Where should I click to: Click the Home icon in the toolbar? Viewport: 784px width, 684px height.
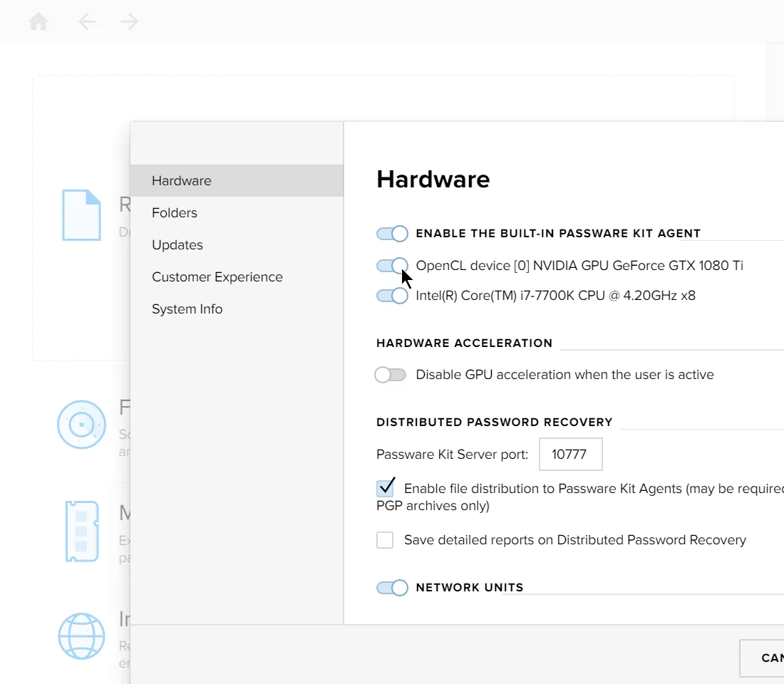[x=38, y=21]
